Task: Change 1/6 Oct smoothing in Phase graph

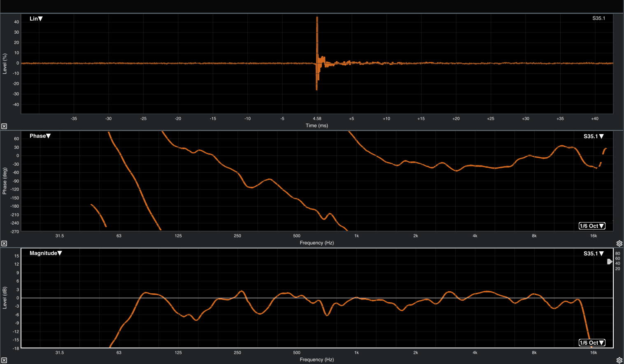Action: tap(591, 226)
